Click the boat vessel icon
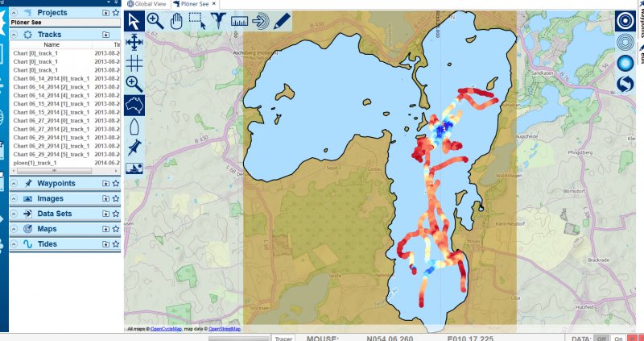This screenshot has width=644, height=341. tap(134, 127)
